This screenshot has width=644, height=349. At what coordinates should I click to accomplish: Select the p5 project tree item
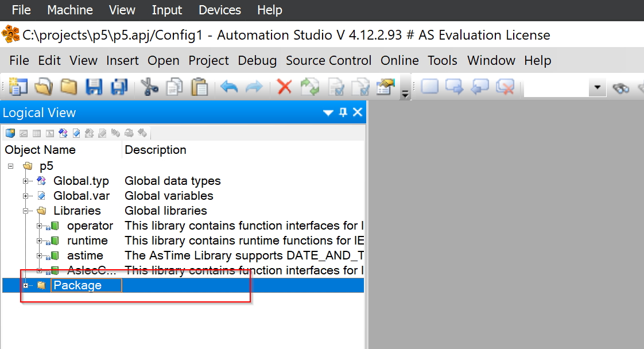coord(46,166)
